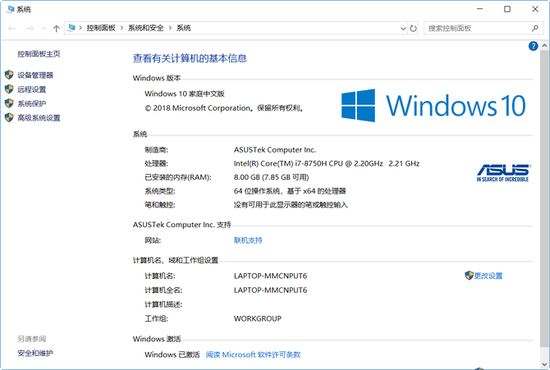Image resolution: width=550 pixels, height=370 pixels.
Task: Open 安全和维护 under 另请参阅
Action: (35, 353)
